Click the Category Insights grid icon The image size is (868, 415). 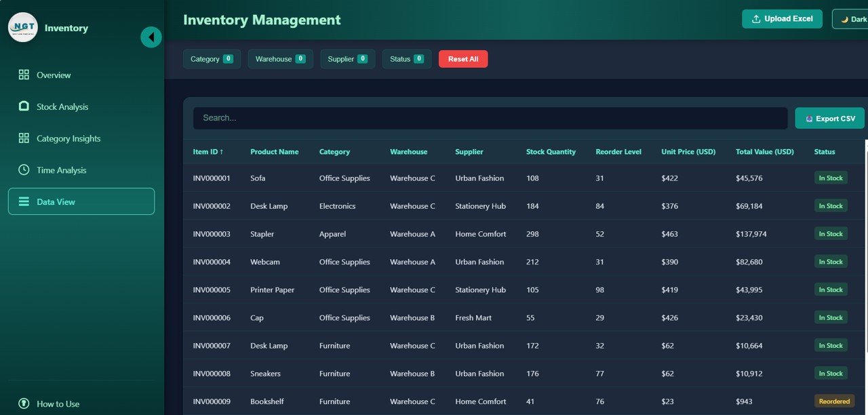coord(24,138)
